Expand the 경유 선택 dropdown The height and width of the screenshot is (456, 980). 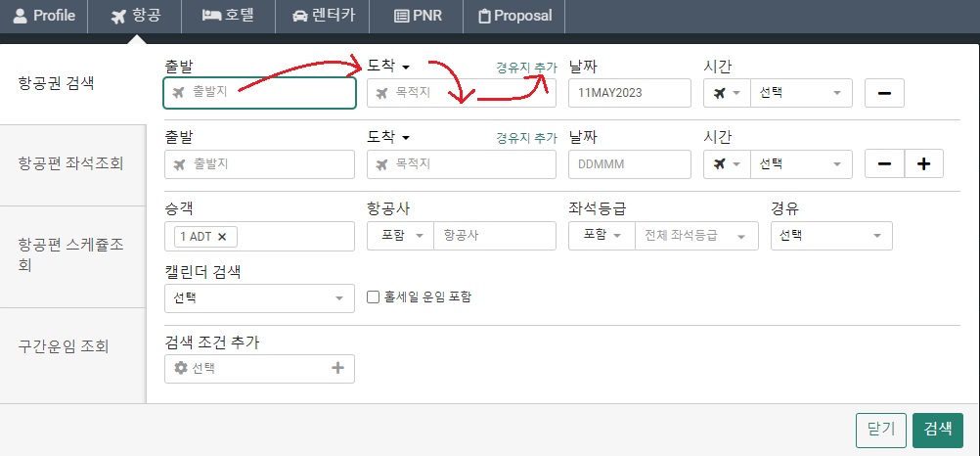(831, 236)
